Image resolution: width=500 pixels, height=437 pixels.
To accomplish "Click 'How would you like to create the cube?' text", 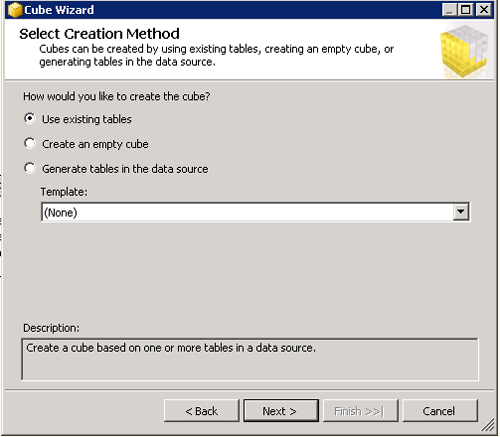I will (117, 96).
